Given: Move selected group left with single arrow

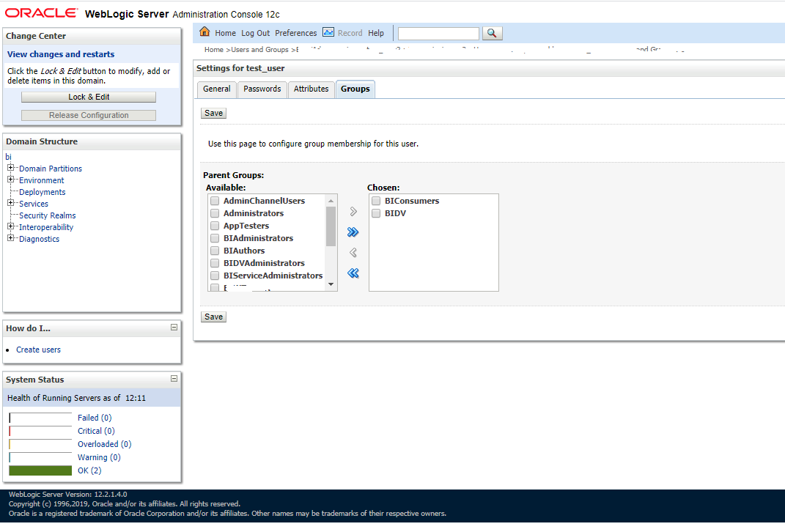Looking at the screenshot, I should tap(353, 253).
